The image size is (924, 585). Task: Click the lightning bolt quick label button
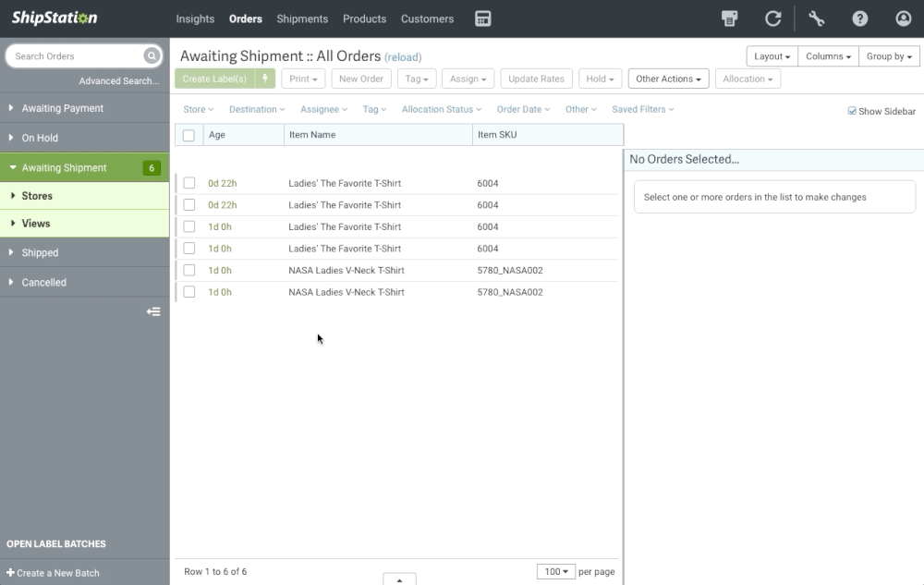[x=265, y=79]
